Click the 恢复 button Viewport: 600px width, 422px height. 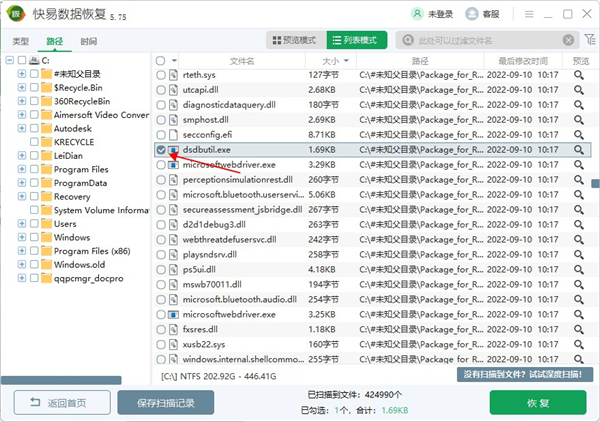pos(538,402)
